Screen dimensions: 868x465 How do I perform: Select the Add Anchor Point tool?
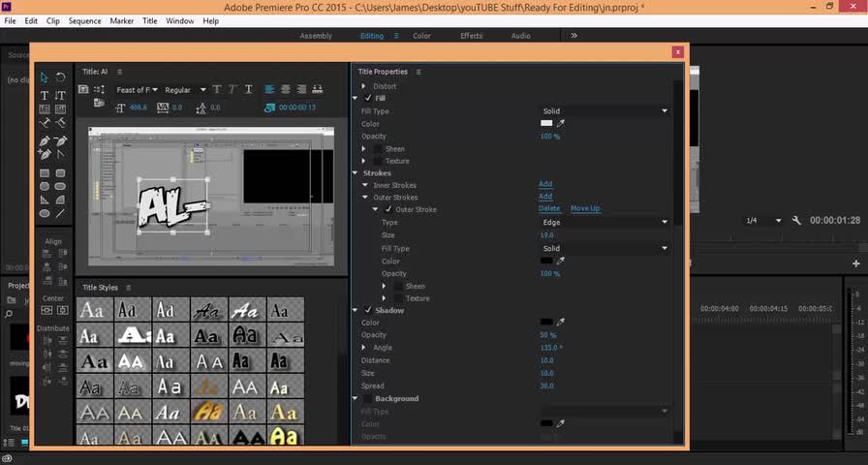coord(45,154)
